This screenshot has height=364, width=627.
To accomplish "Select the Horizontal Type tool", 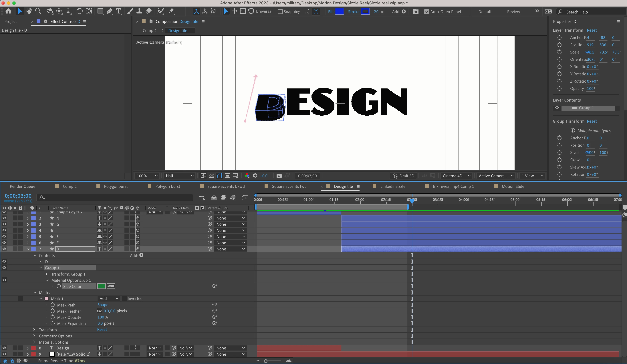I will click(x=119, y=11).
